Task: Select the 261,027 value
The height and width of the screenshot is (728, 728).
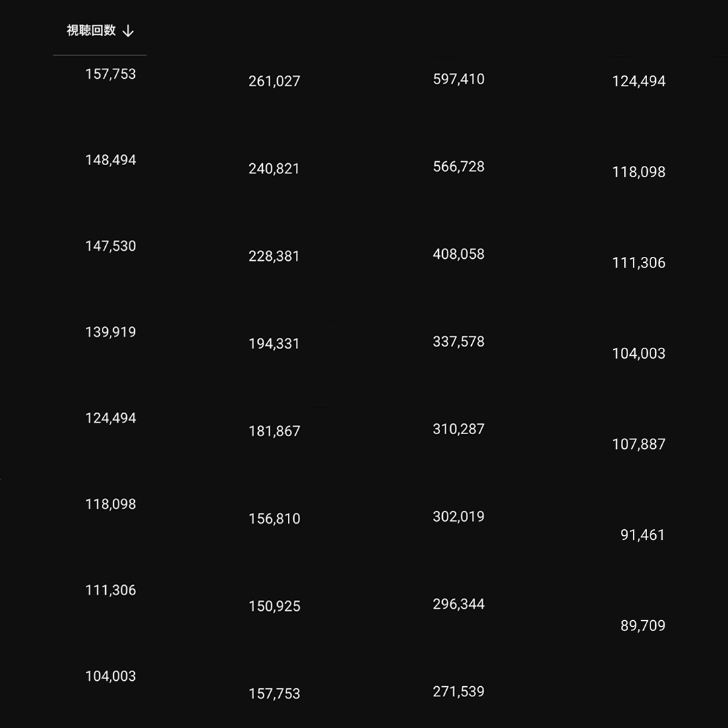Action: [274, 82]
